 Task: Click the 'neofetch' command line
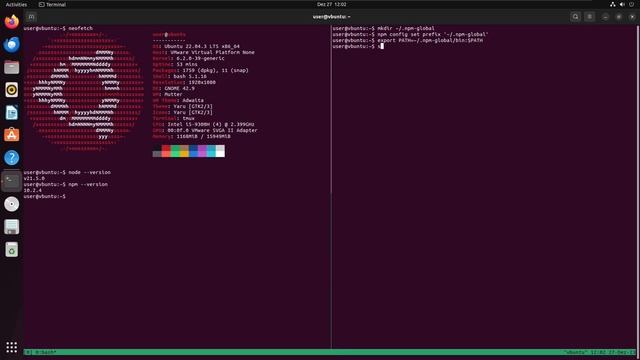point(58,28)
